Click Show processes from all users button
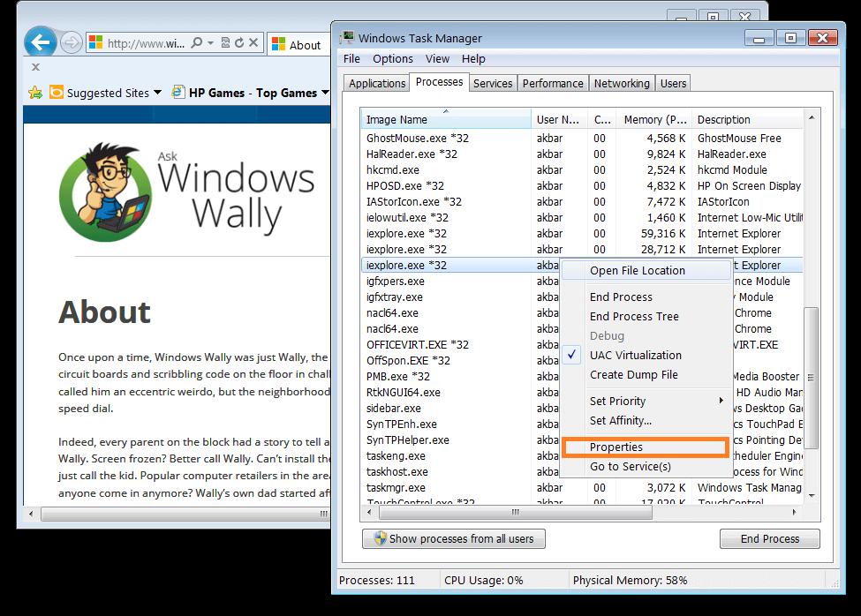Viewport: 861px width, 616px height. coord(454,538)
